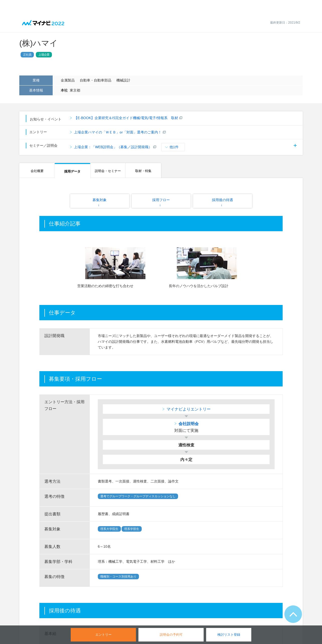Click the 履歴書、成績証明書 documents text
This screenshot has width=322, height=644.
coord(114,514)
